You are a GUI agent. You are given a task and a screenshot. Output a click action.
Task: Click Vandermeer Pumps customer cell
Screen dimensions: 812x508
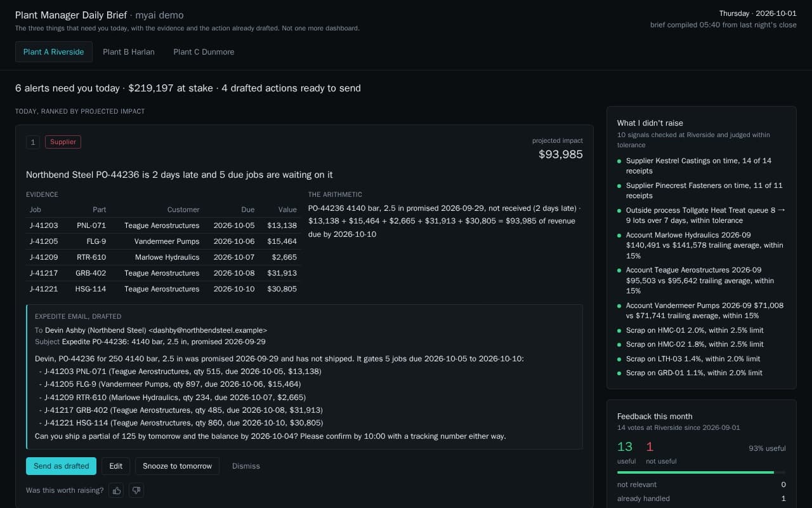coord(167,241)
